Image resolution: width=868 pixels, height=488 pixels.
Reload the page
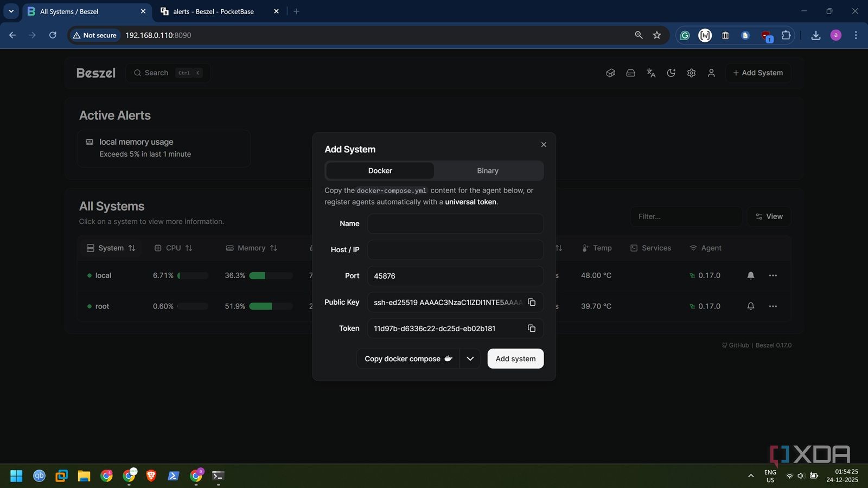[53, 35]
